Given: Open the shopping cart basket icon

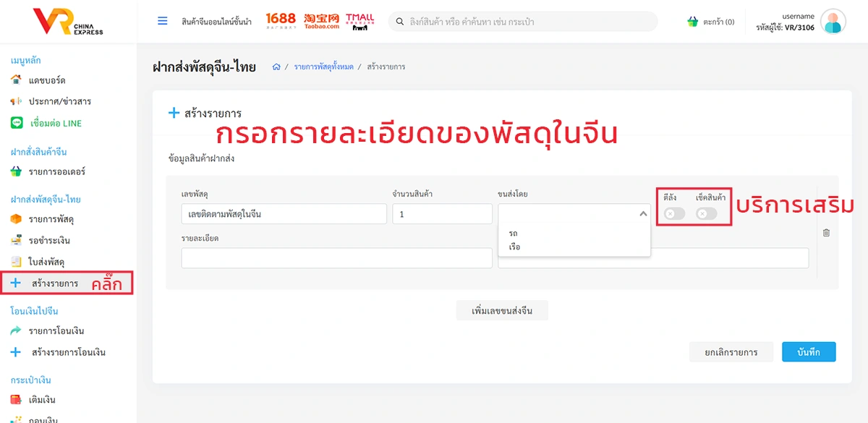Looking at the screenshot, I should pos(692,22).
